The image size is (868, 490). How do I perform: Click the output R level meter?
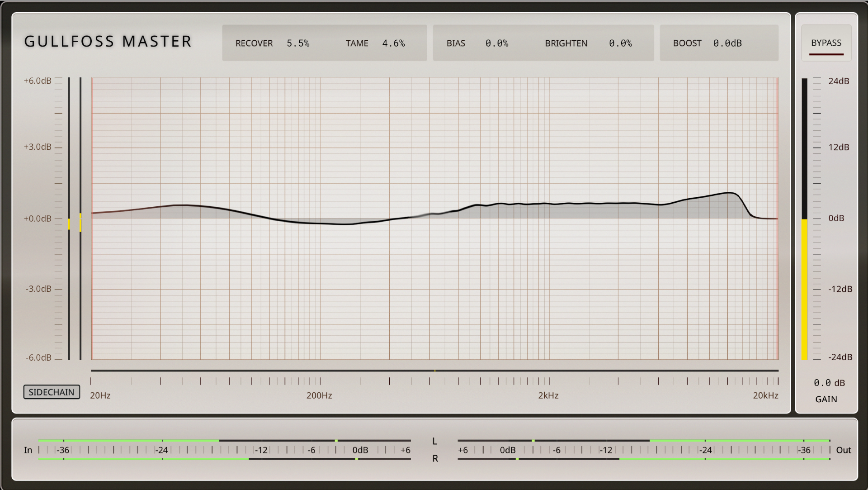point(644,459)
